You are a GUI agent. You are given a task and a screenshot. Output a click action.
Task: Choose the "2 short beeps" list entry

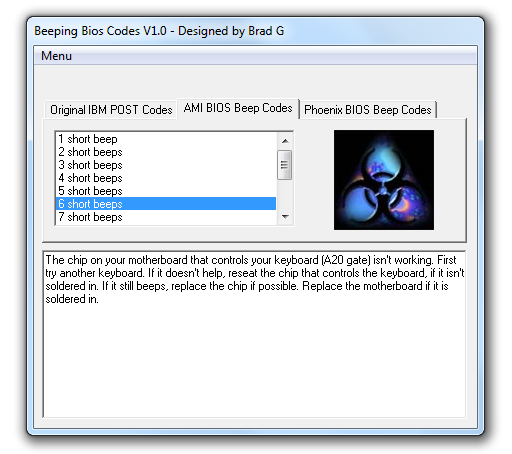coord(166,152)
